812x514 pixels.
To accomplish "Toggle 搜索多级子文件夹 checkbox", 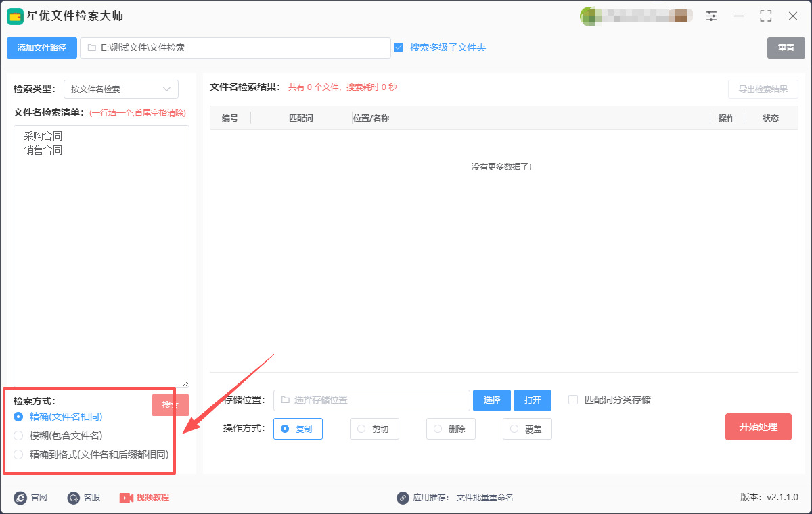I will pyautogui.click(x=399, y=47).
